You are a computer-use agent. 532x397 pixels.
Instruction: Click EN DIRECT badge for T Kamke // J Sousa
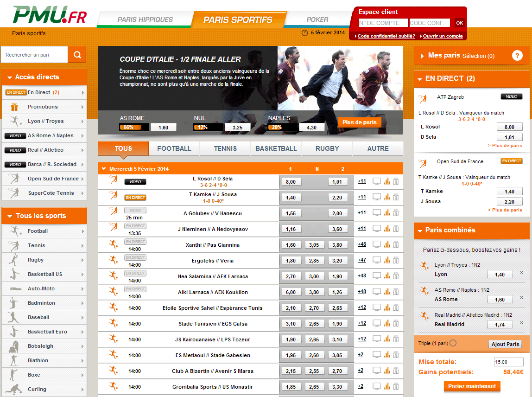click(135, 197)
